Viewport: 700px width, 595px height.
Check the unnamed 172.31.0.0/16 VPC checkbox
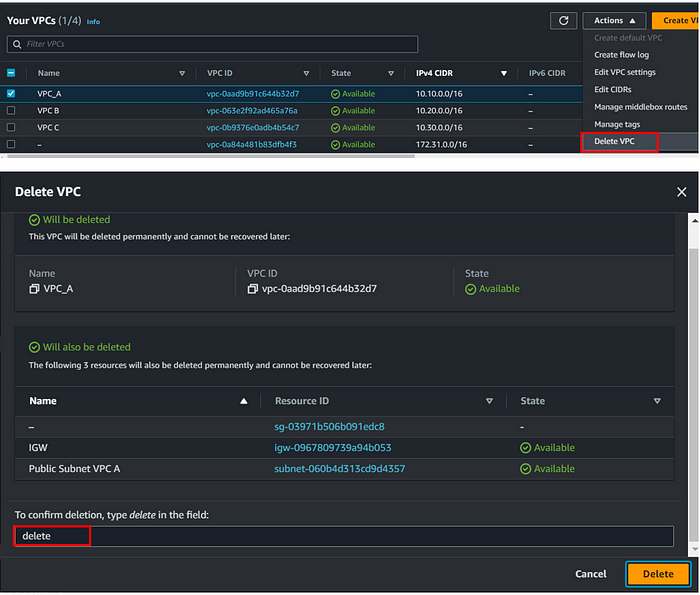coord(11,144)
